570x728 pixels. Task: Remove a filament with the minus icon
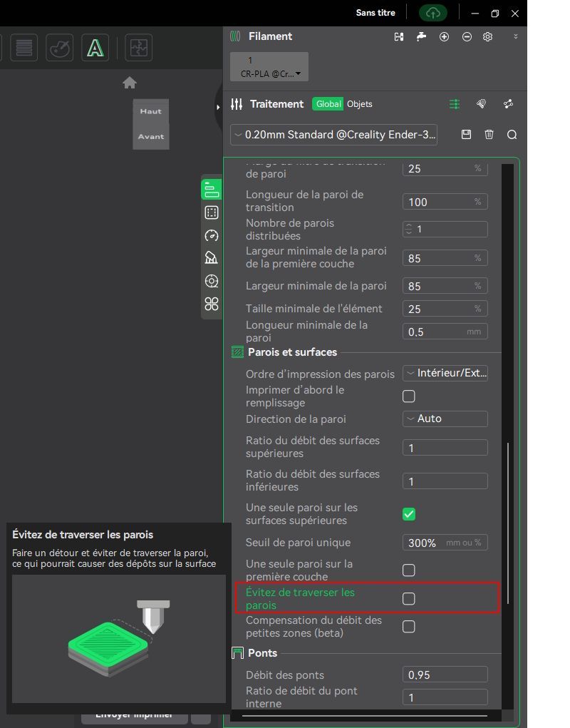click(467, 36)
